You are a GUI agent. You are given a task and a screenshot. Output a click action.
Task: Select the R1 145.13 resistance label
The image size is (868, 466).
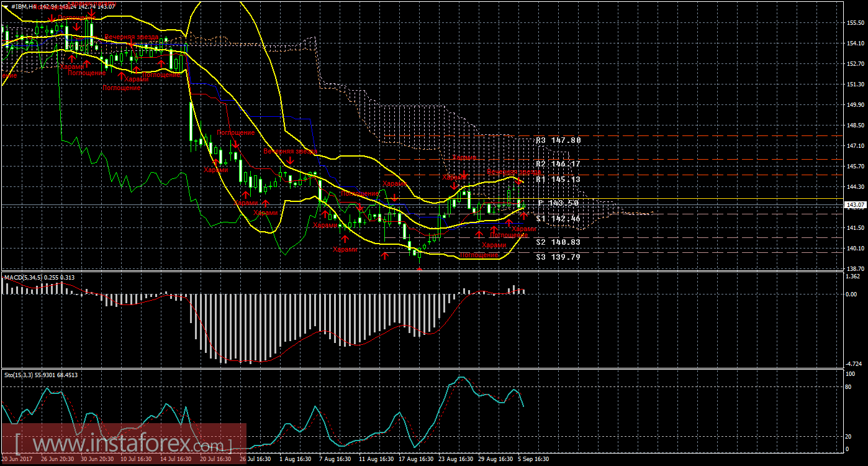[x=558, y=180]
